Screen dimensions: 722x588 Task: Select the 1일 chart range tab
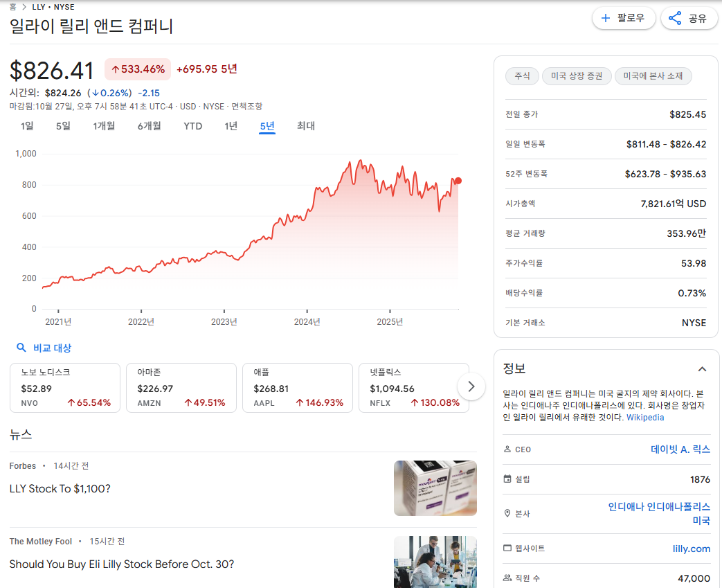27,126
